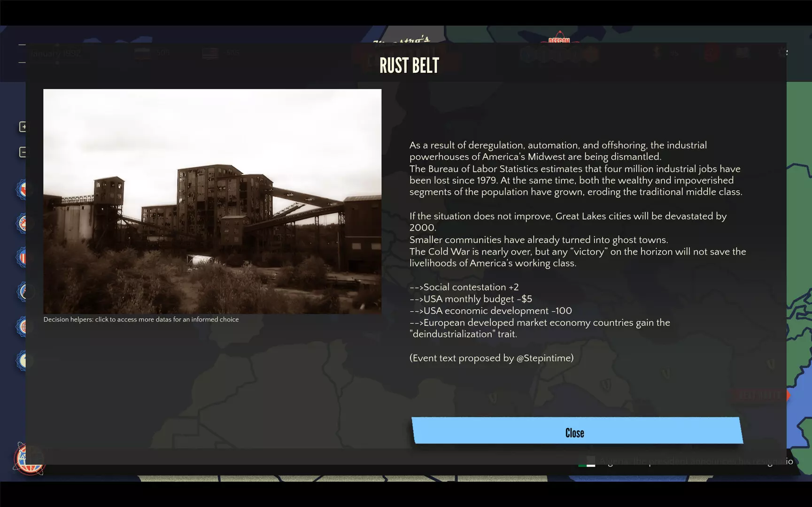
Task: Click "(Event text proposed by @Stepintime)" credit
Action: (x=491, y=358)
